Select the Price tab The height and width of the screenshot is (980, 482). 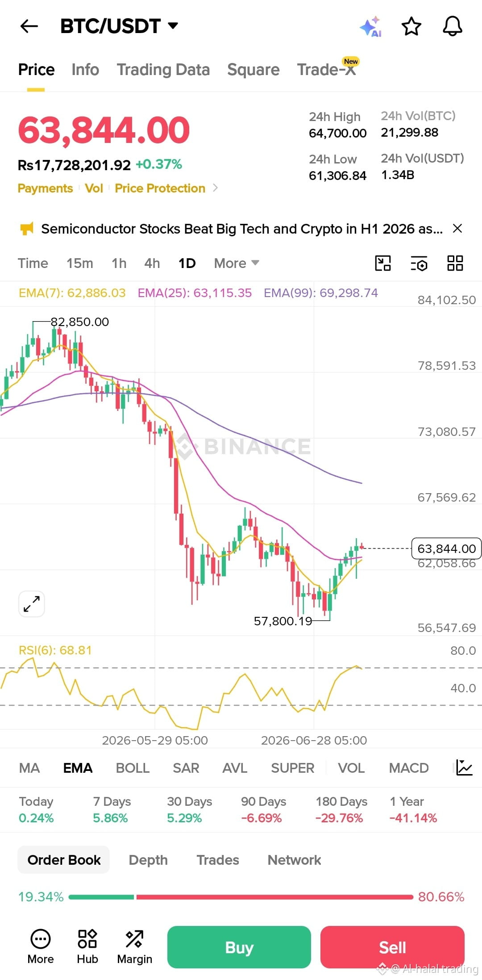[36, 70]
